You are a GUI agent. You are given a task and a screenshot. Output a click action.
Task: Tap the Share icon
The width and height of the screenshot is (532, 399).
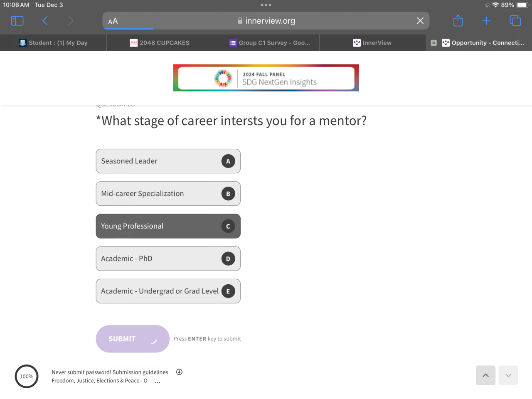click(x=458, y=21)
